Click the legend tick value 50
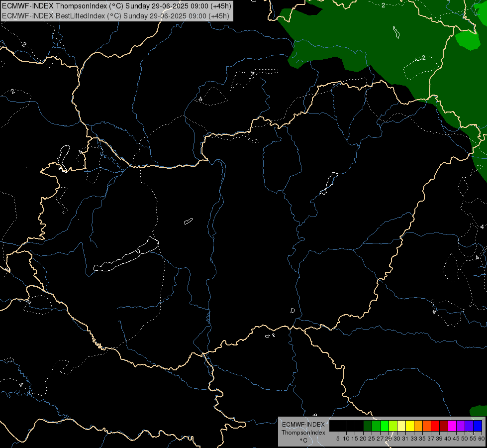487x448 pixels. [465, 439]
